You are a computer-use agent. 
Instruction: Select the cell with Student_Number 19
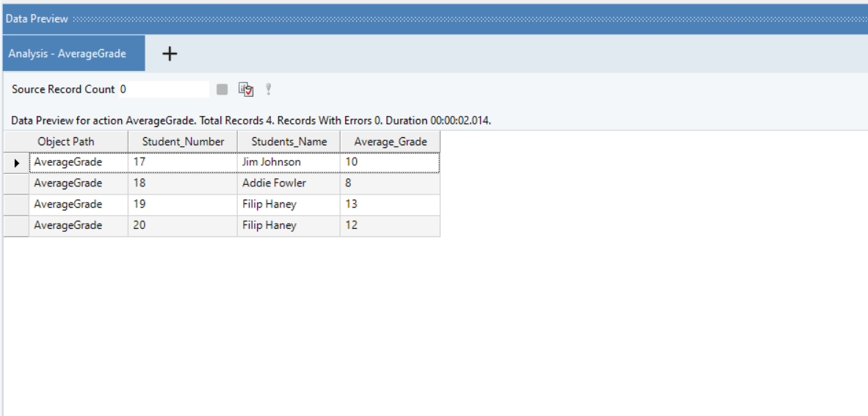(x=183, y=205)
